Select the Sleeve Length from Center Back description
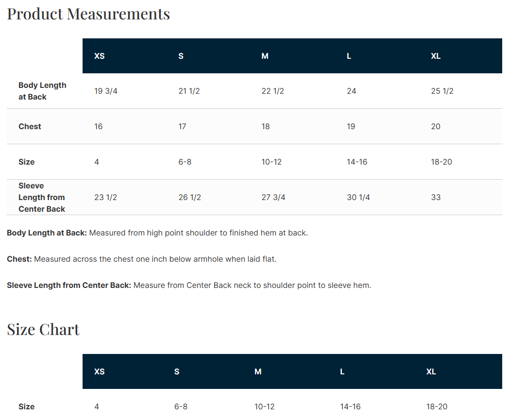The image size is (509, 420). click(189, 286)
